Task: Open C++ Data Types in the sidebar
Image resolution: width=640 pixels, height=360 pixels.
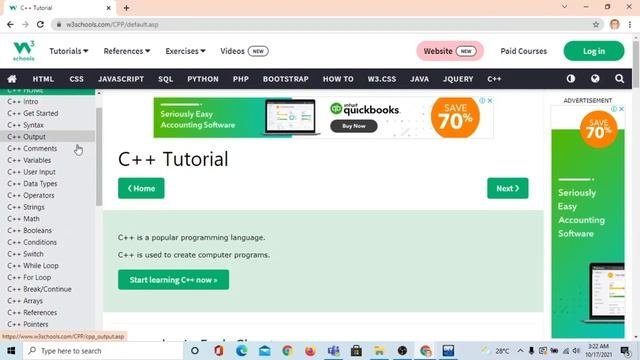Action: (47, 184)
